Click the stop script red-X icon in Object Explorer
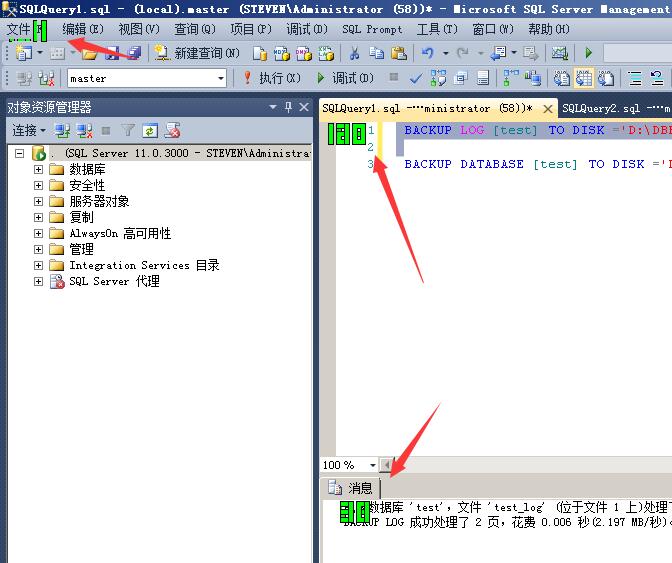Image resolution: width=672 pixels, height=563 pixels. (172, 130)
